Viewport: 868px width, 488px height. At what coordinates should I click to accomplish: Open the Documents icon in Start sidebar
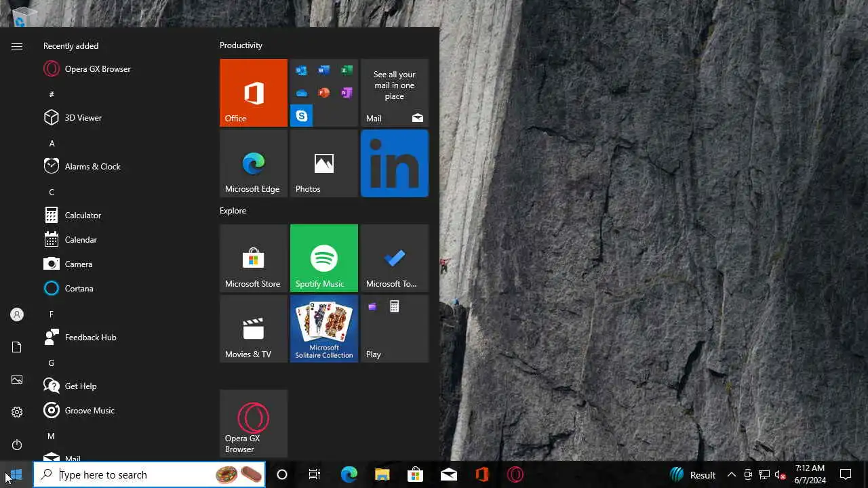(17, 347)
